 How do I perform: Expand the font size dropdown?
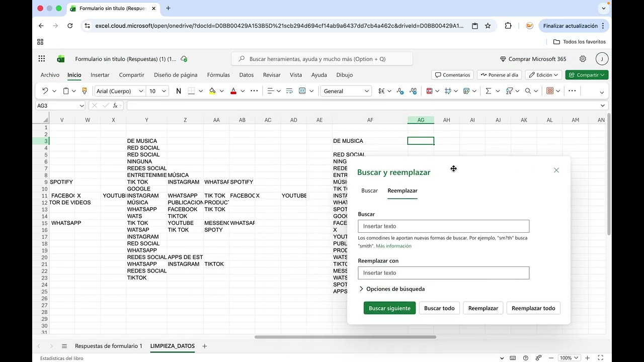click(x=164, y=91)
